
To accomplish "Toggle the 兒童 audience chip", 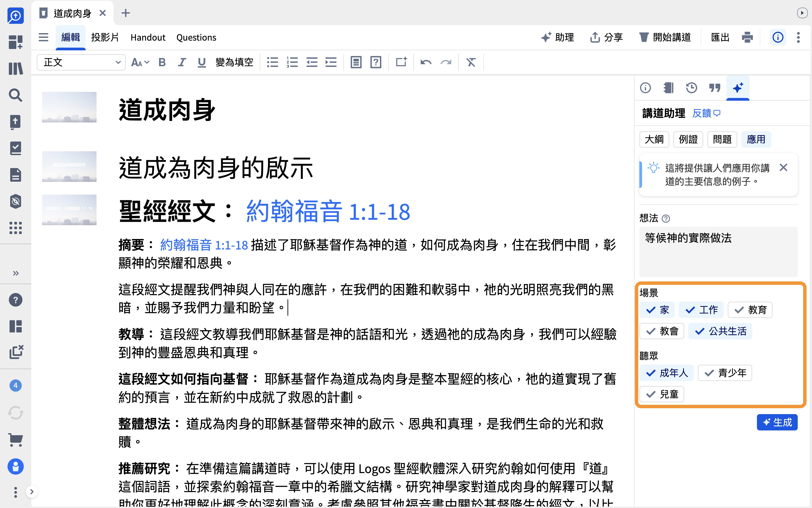I will [x=662, y=394].
